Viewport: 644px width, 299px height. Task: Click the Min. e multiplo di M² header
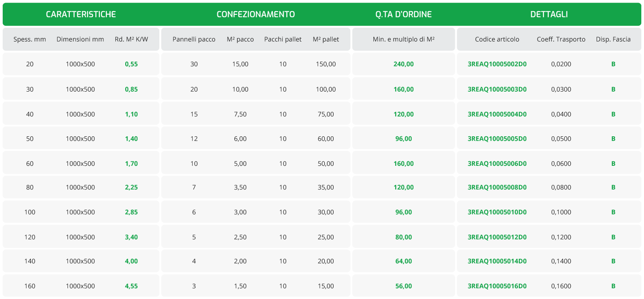(403, 39)
